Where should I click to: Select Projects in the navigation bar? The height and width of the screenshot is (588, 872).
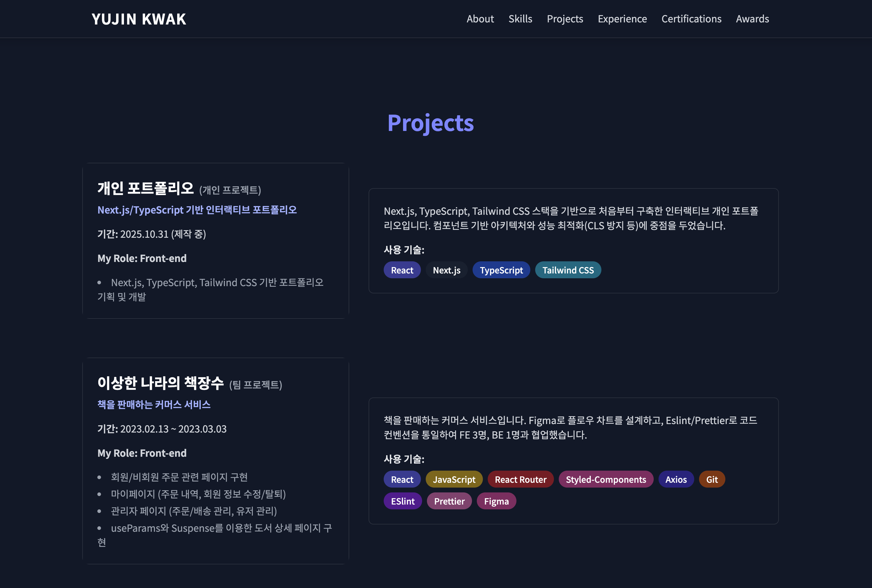click(x=565, y=19)
